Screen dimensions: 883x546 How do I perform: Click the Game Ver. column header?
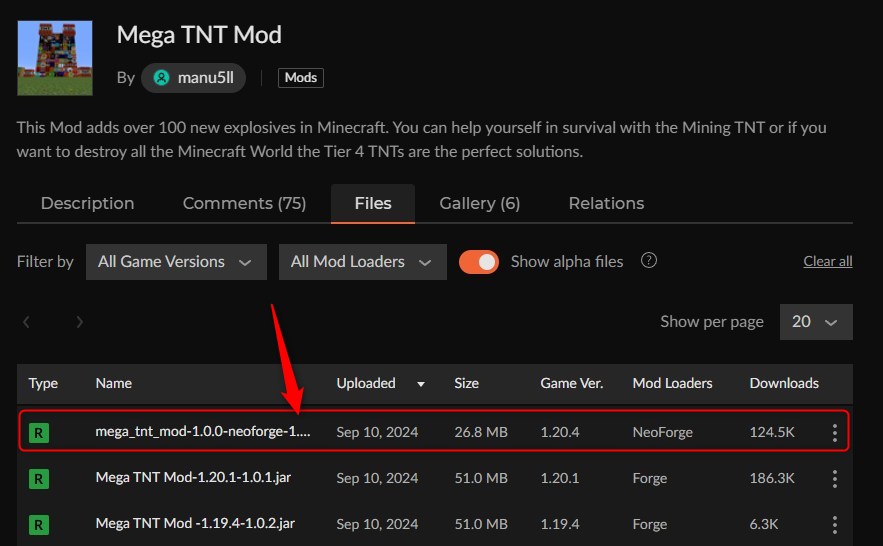tap(572, 383)
